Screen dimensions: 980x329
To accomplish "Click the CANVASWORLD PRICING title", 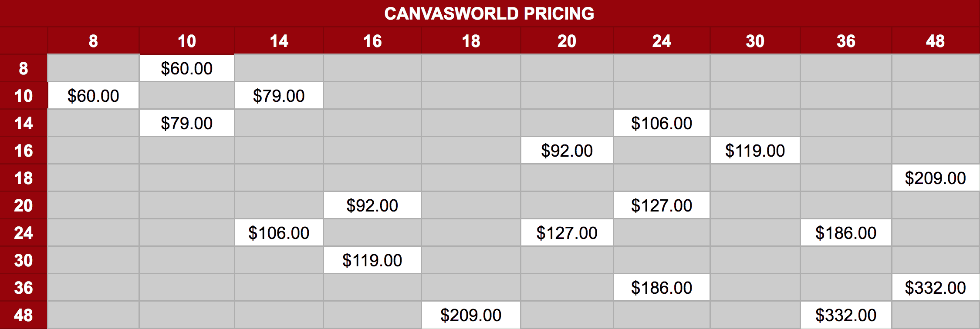I will [x=489, y=13].
